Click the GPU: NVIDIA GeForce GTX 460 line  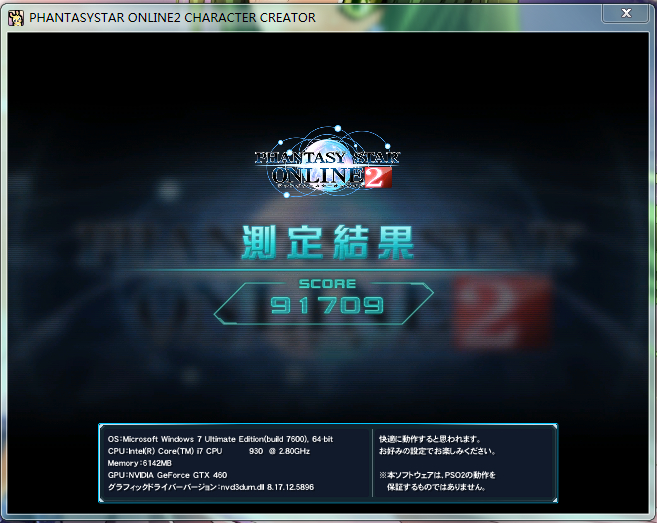point(167,475)
